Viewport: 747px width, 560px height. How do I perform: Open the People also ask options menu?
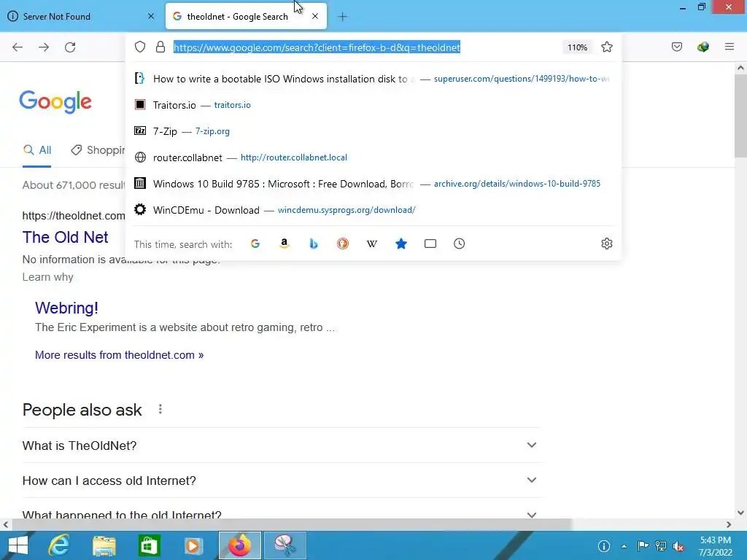point(160,409)
